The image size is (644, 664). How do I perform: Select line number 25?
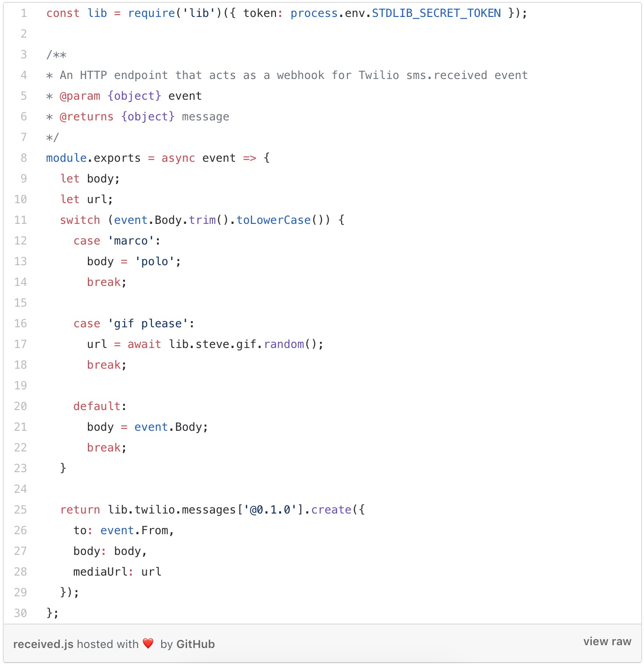pyautogui.click(x=21, y=510)
